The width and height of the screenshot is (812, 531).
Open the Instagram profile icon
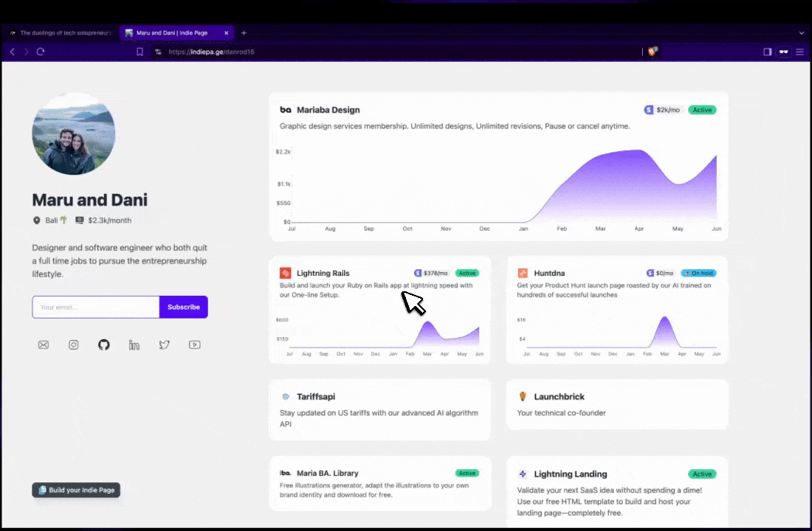pyautogui.click(x=74, y=344)
